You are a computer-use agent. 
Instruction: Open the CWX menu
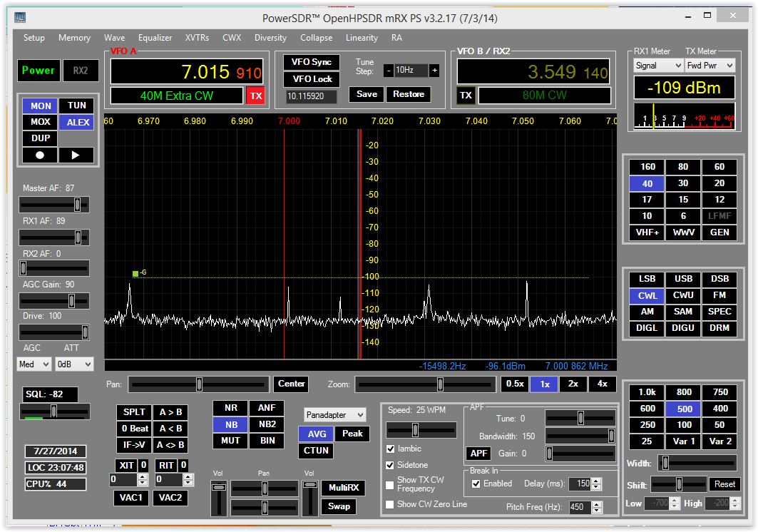[232, 38]
